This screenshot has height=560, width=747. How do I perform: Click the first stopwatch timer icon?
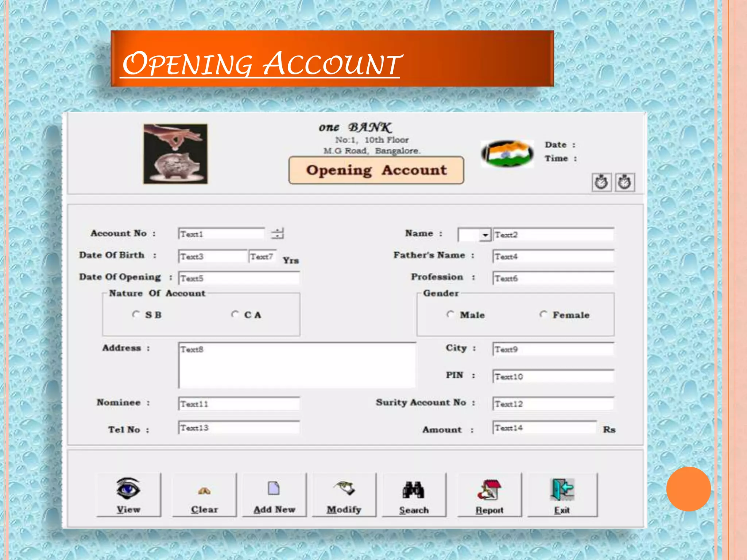pos(601,182)
